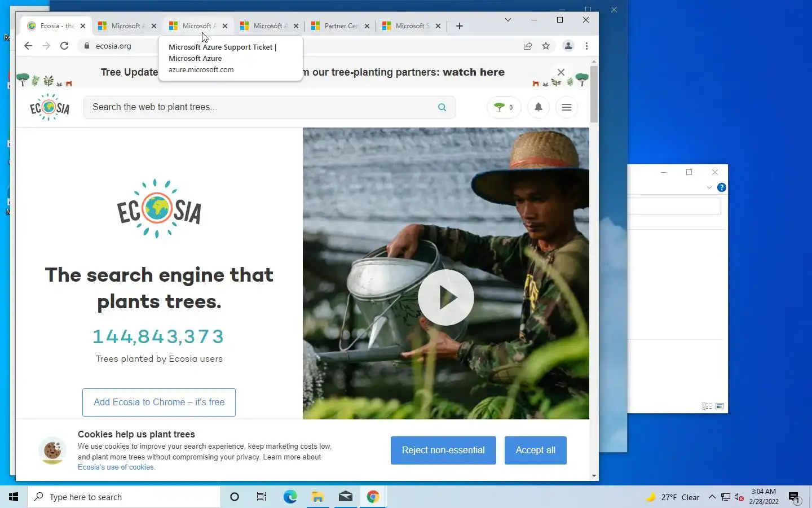Open the Chrome profile avatar

568,46
